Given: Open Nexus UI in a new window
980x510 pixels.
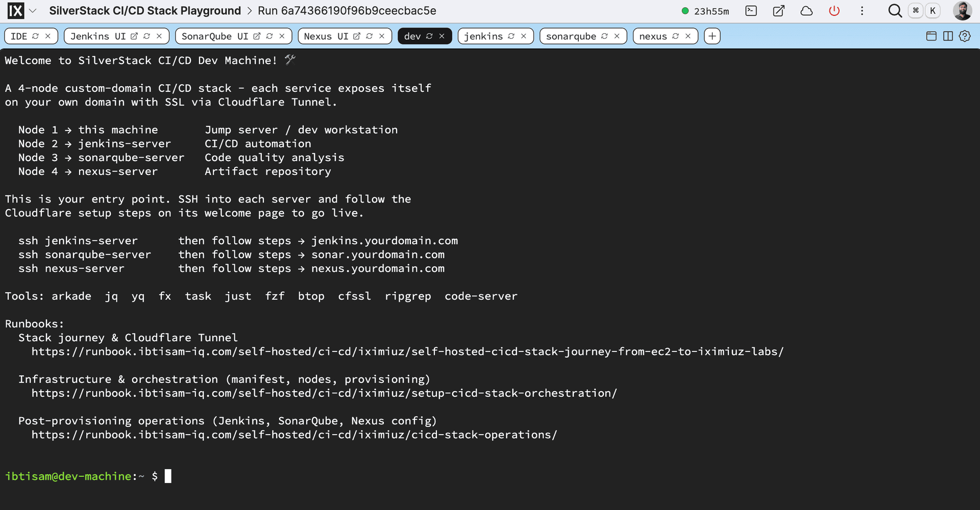Looking at the screenshot, I should click(x=357, y=36).
